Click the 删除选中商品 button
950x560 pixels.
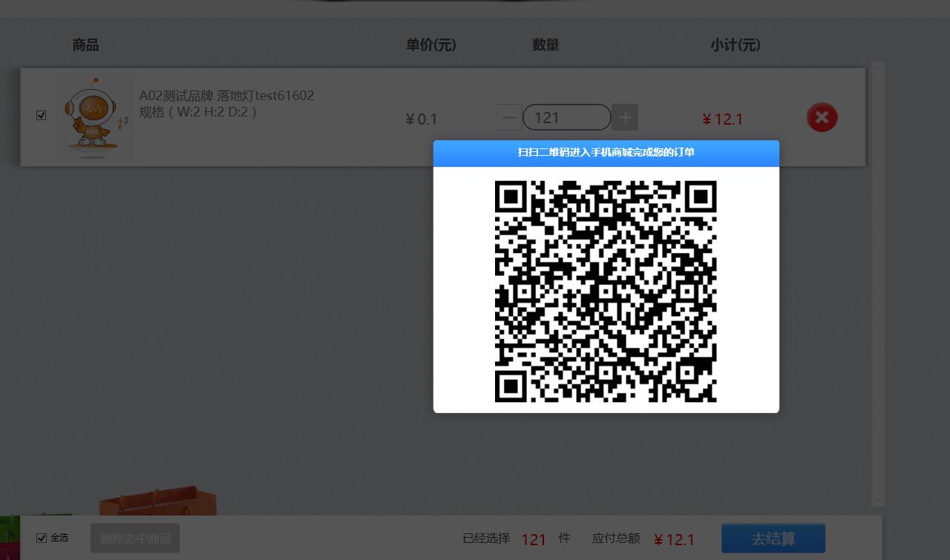coord(135,538)
